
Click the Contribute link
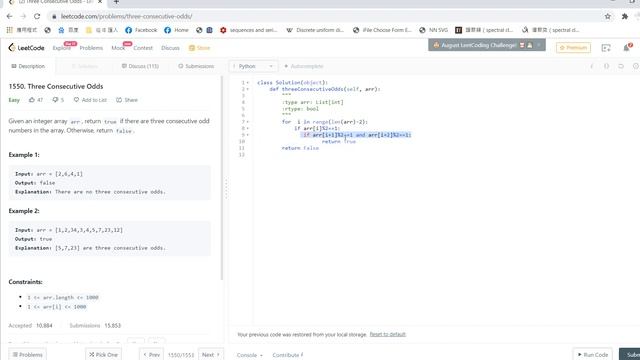(x=287, y=355)
